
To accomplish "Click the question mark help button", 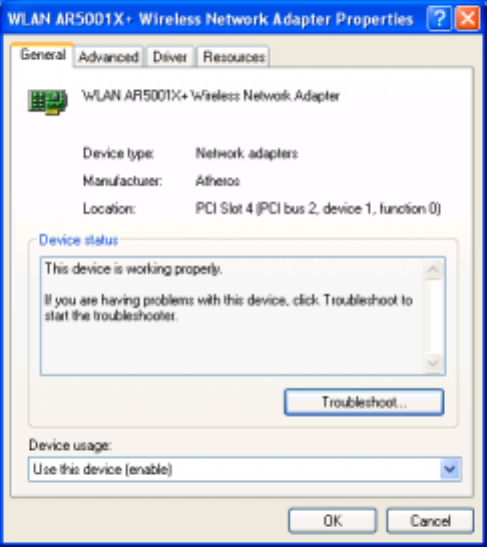I will point(439,18).
